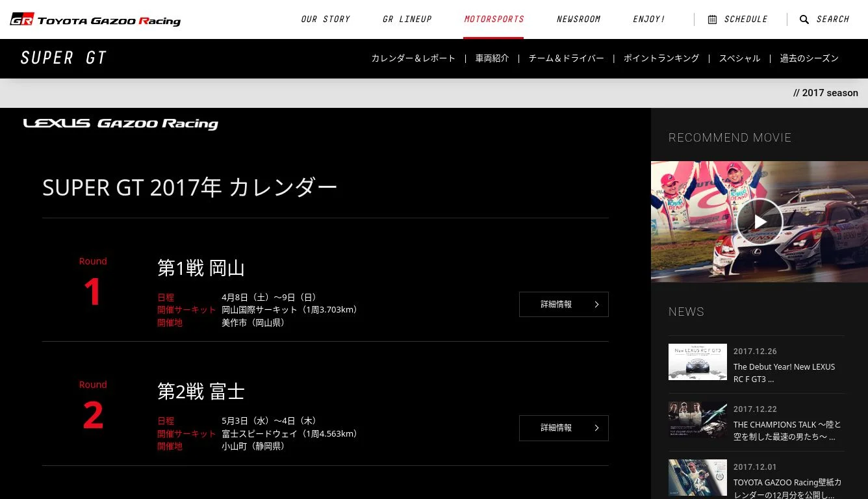Click the calendar icon beside SCHEDULE
The image size is (868, 499).
(712, 19)
